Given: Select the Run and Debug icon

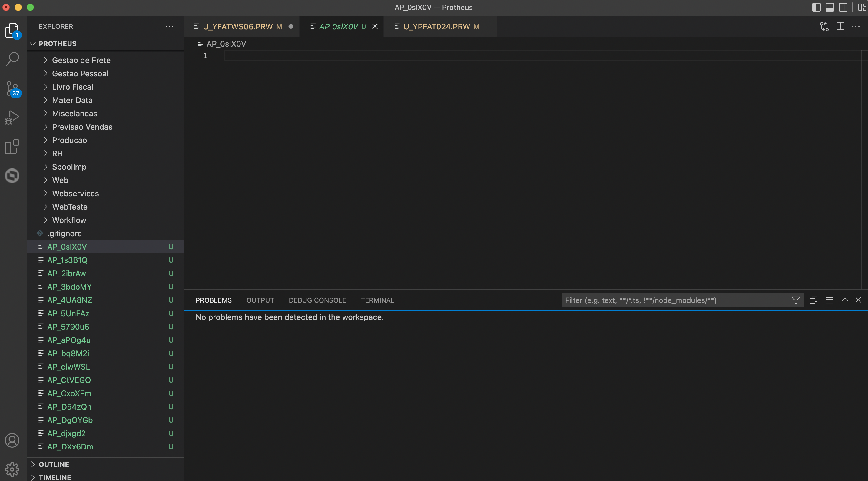Looking at the screenshot, I should 12,117.
